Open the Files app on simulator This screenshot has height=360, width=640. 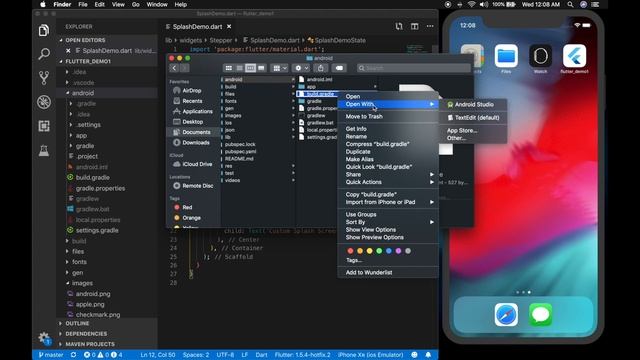pos(506,56)
